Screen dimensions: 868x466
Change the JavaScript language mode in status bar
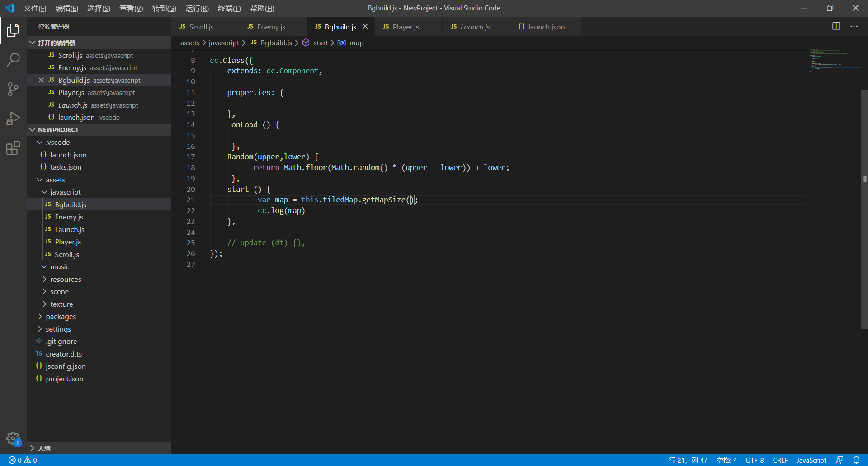click(811, 460)
